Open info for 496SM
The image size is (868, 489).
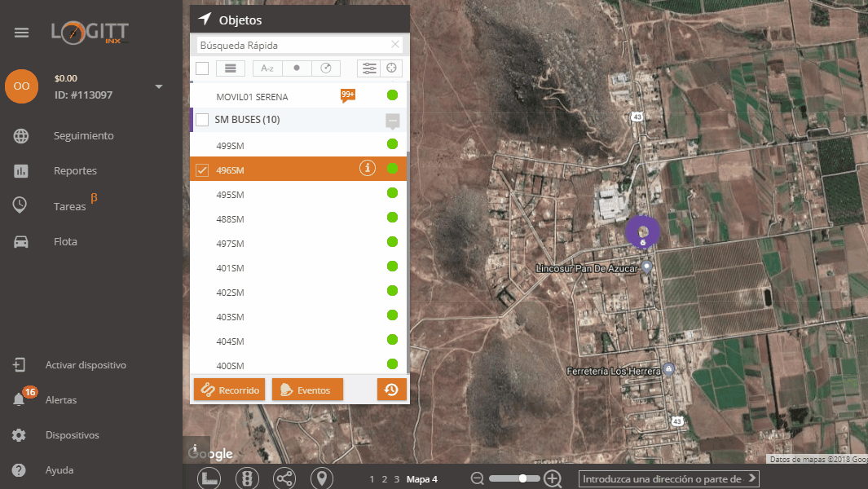[367, 169]
